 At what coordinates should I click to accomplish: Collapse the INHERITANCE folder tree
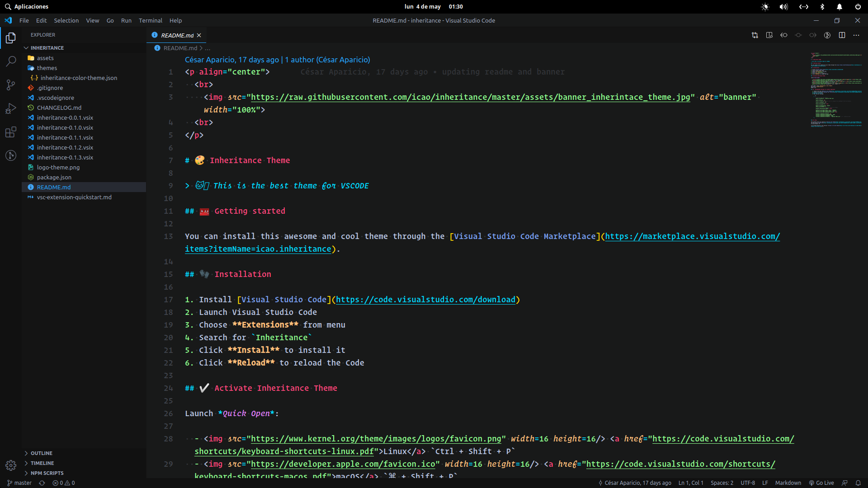(x=47, y=48)
